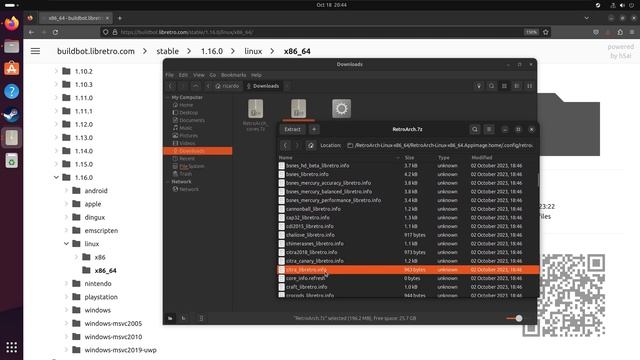The height and width of the screenshot is (360, 640).
Task: Select the x86_64 folder in tree
Action: pyautogui.click(x=105, y=270)
